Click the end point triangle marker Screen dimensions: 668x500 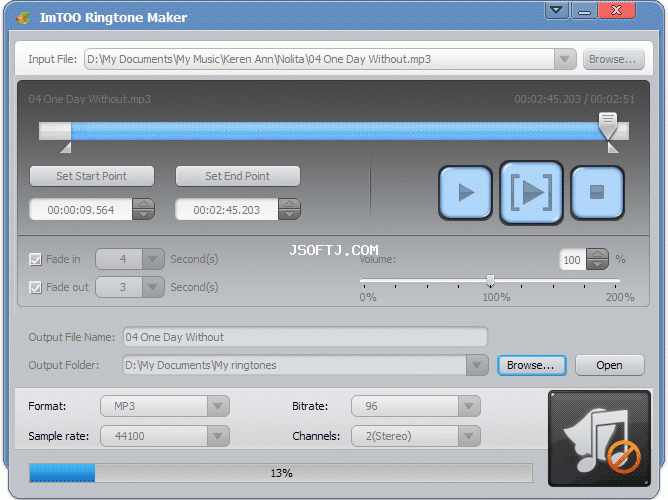tap(613, 147)
